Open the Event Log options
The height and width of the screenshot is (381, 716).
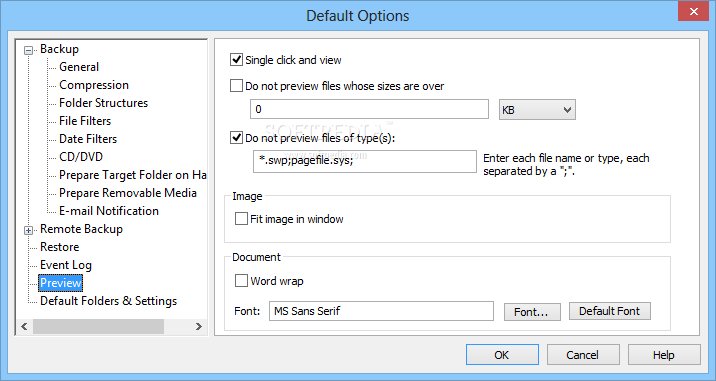(66, 265)
